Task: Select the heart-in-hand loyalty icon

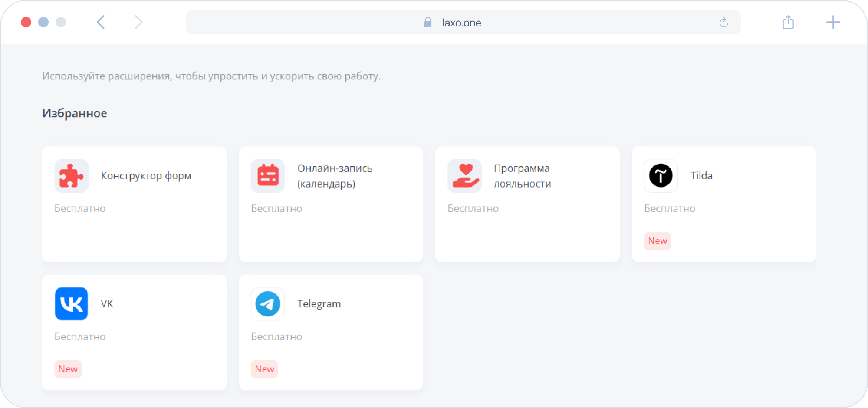Action: click(x=464, y=176)
